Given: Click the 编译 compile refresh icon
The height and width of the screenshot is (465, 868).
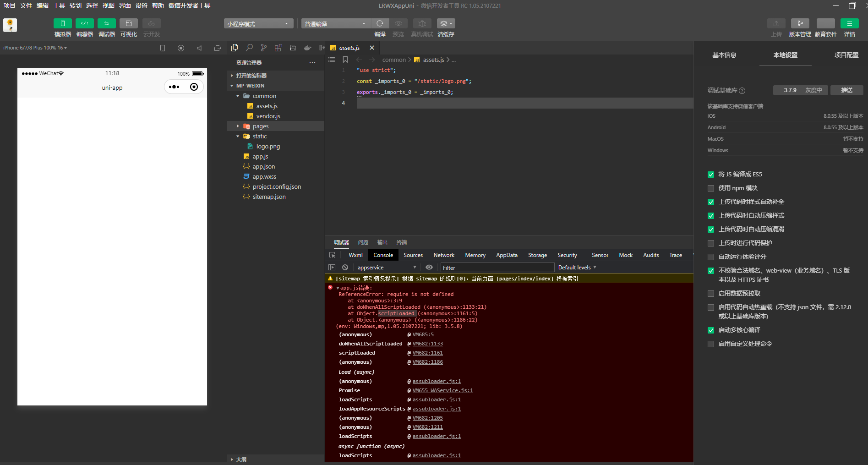Looking at the screenshot, I should (x=380, y=23).
